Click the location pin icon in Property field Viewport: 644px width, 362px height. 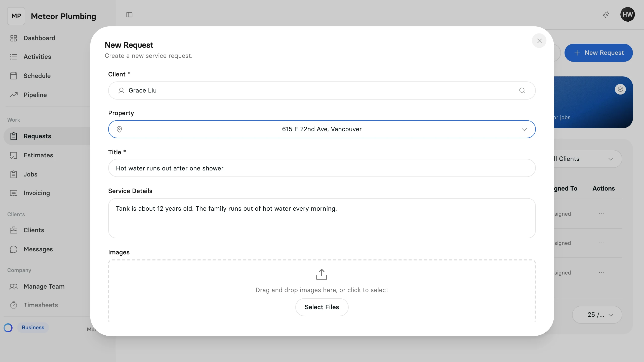119,129
